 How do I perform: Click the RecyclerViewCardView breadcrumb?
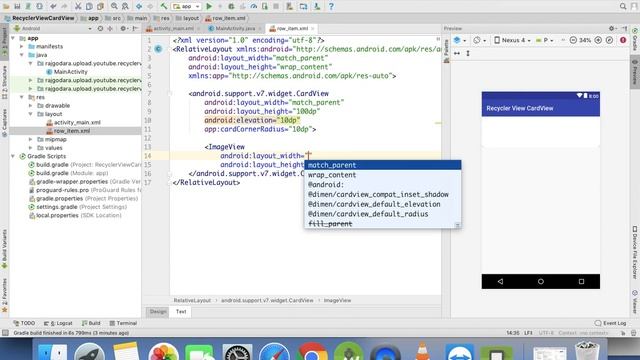pos(39,18)
